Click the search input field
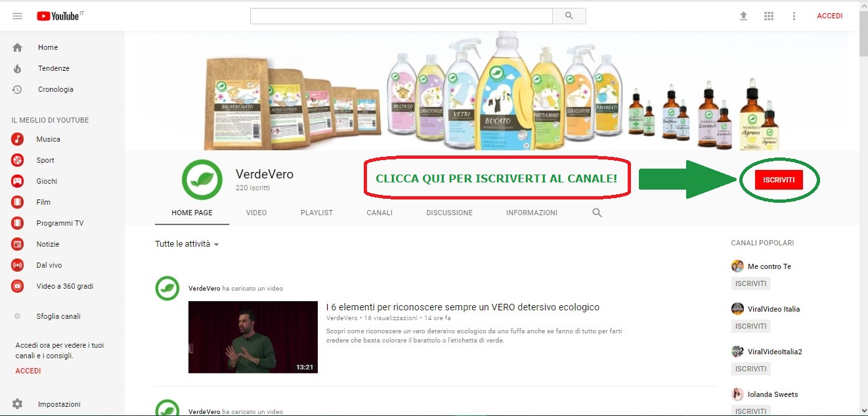 [x=402, y=16]
